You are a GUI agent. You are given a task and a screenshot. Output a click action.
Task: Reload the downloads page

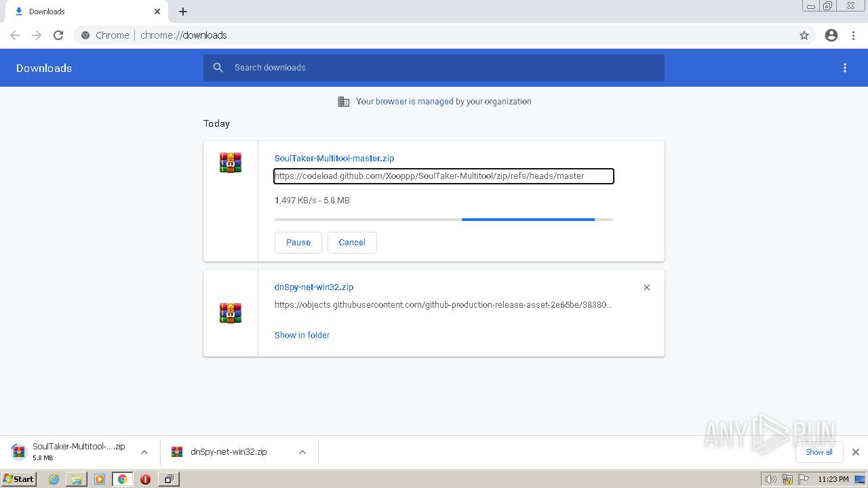point(58,35)
